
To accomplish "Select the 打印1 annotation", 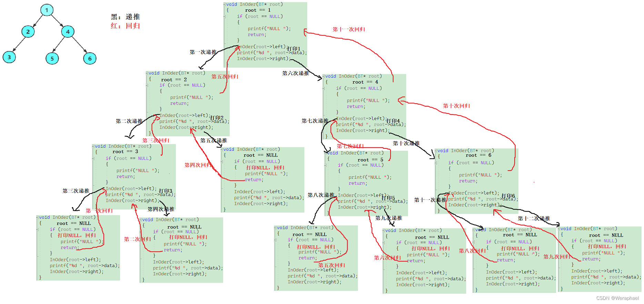I will click(x=293, y=49).
